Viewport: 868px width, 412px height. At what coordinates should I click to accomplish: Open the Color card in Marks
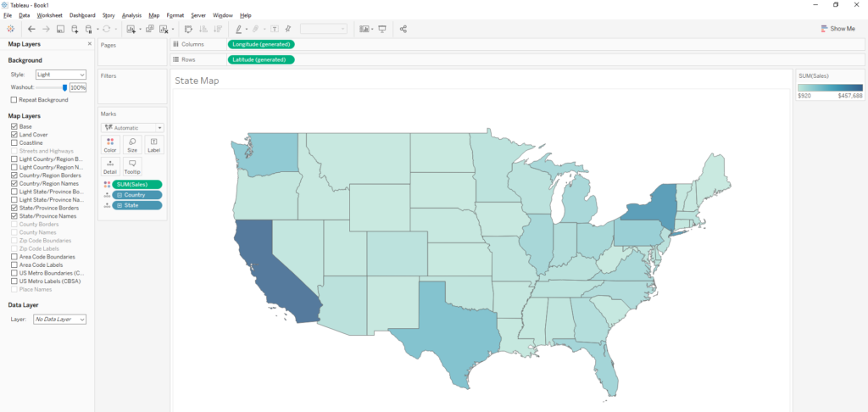110,145
